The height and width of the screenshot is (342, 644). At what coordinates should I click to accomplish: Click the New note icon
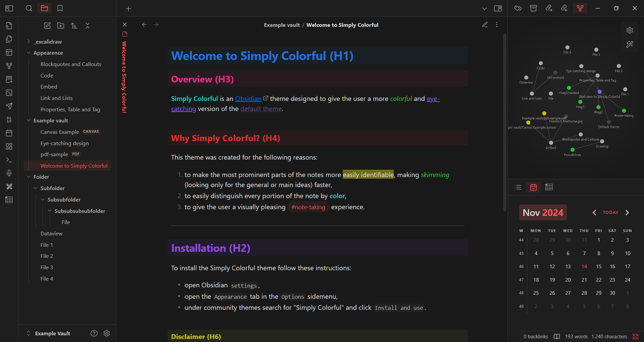tap(47, 25)
